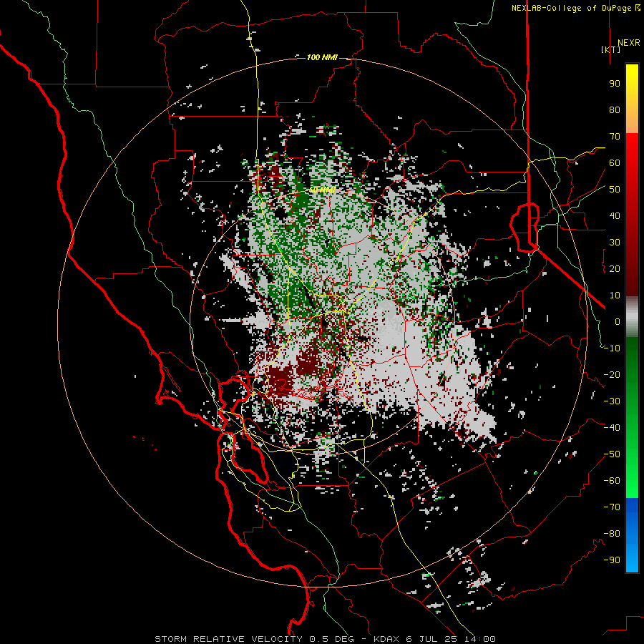Click the [KT] units label

pos(611,49)
